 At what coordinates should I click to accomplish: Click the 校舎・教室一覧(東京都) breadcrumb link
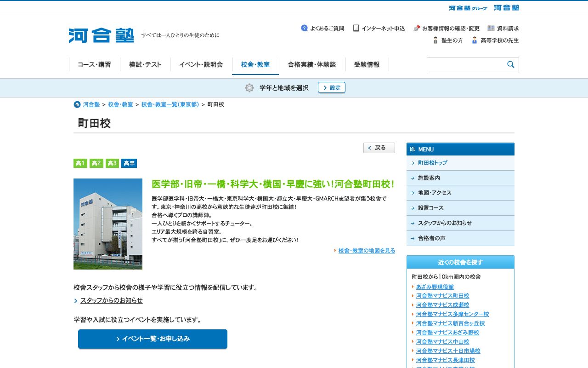[x=170, y=104]
